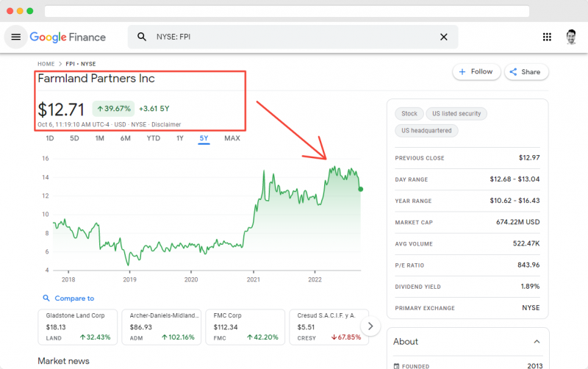This screenshot has height=369, width=588.
Task: Show next comparison stocks arrow
Action: coord(370,326)
